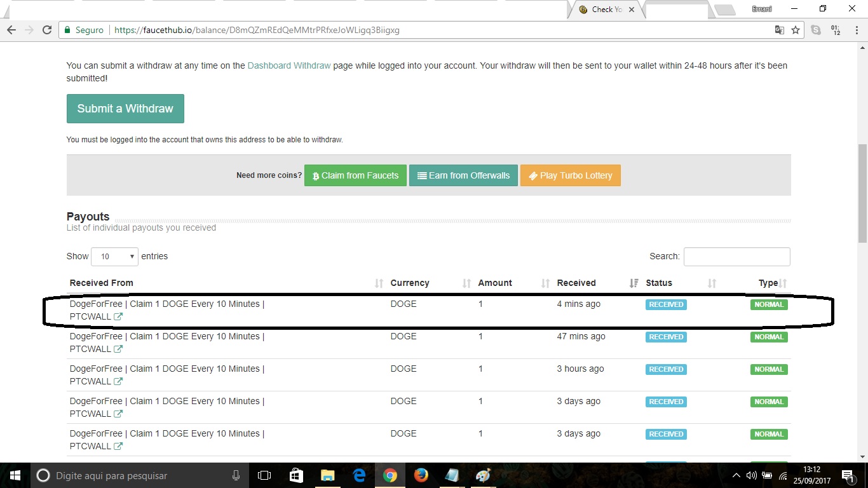Click the Play Turbo Lottery button
The image size is (868, 488).
coord(571,175)
